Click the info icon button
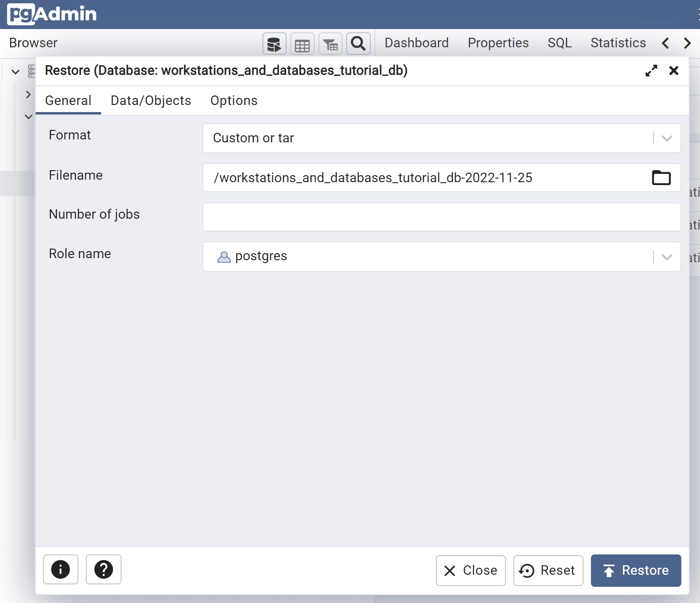This screenshot has height=603, width=700. point(61,569)
